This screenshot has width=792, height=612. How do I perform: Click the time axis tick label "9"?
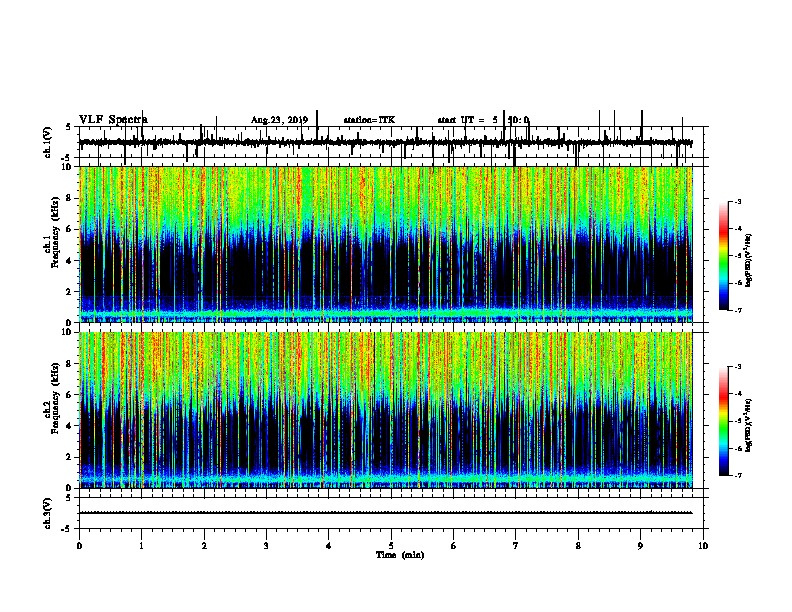click(640, 546)
